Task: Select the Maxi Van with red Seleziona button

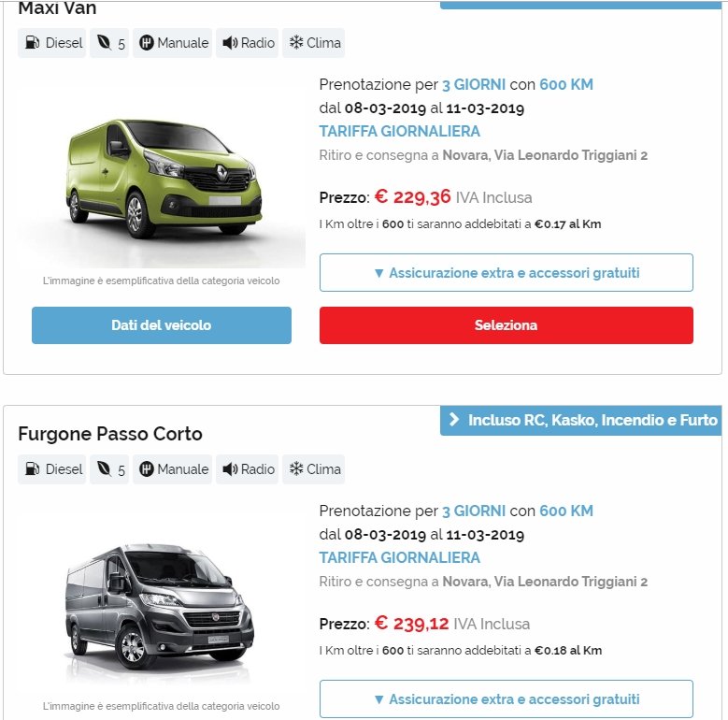Action: click(507, 325)
